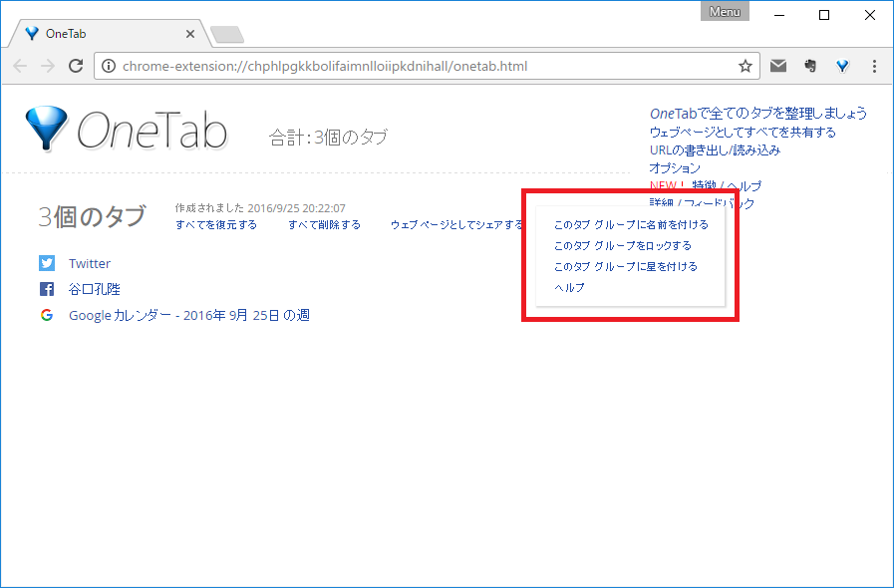Click the Twitter bird favicon
The height and width of the screenshot is (588, 894).
coord(47,263)
